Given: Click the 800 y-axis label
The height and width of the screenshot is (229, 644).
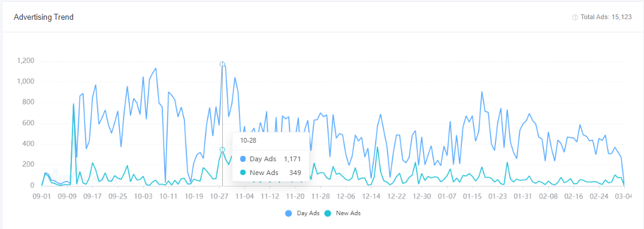Looking at the screenshot, I should (x=29, y=103).
